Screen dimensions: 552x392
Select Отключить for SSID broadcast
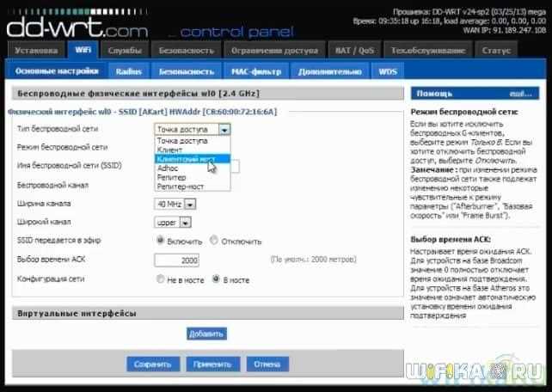pos(214,241)
